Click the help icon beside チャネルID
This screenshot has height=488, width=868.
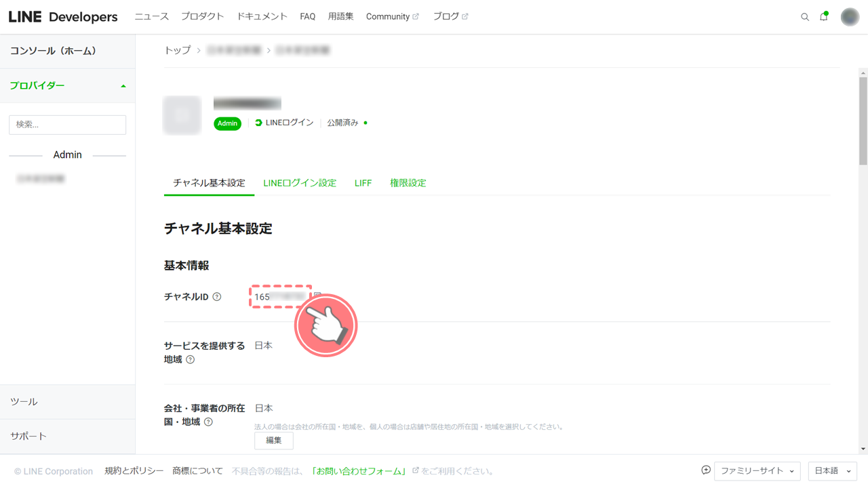(217, 297)
